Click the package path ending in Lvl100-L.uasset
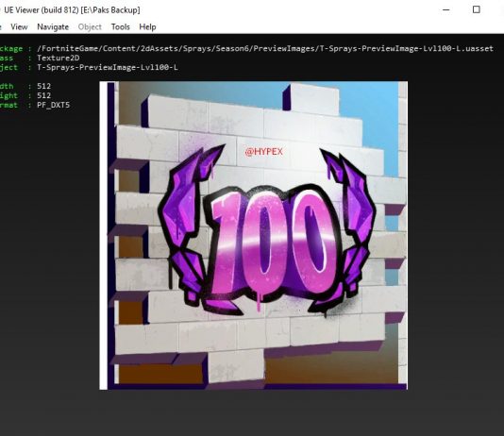Image resolution: width=504 pixels, height=436 pixels. click(x=265, y=48)
